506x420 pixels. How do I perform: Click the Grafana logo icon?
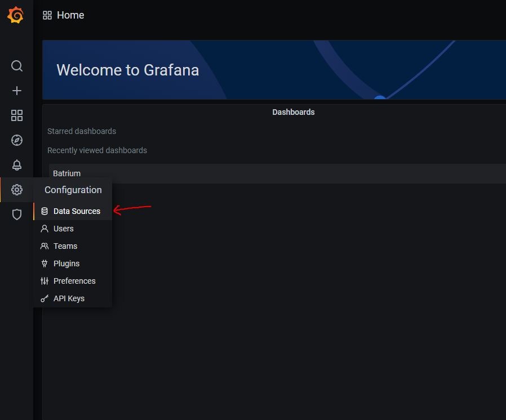click(x=15, y=15)
